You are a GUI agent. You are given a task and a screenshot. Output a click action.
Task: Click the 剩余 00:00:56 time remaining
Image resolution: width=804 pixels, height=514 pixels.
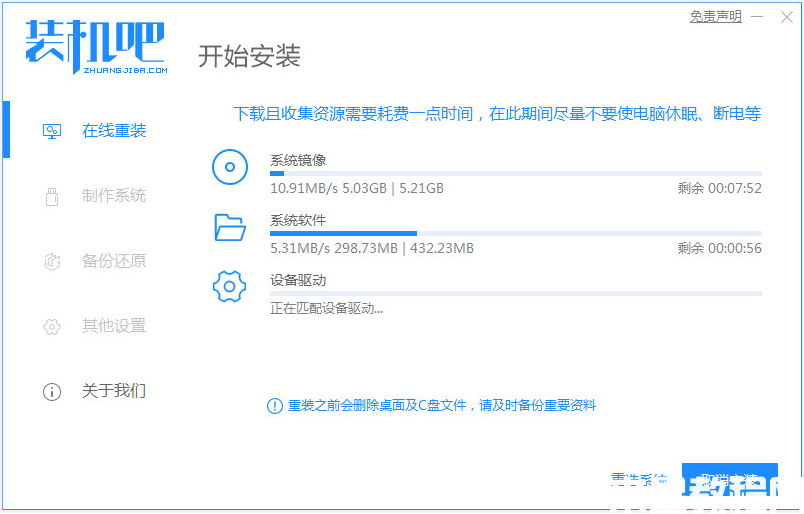[719, 249]
